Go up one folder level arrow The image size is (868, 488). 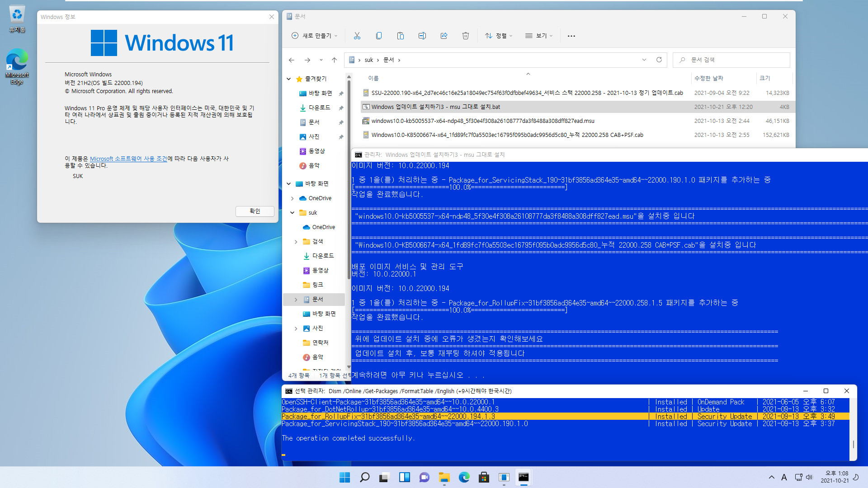(x=334, y=60)
